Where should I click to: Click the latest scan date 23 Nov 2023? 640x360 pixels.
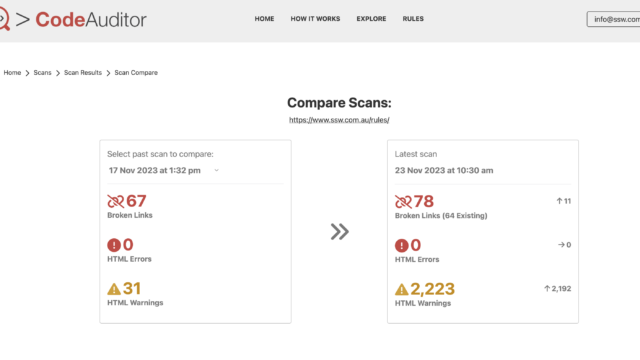tap(444, 170)
